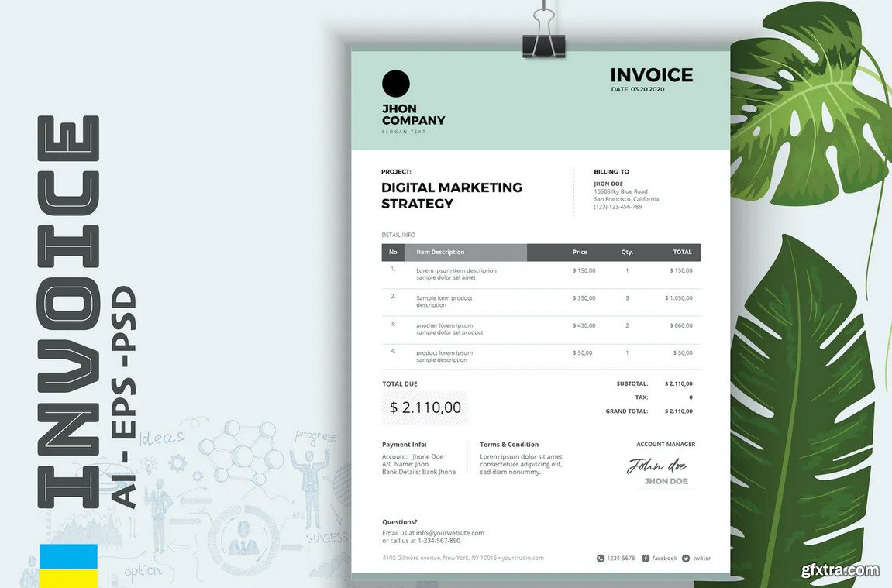The width and height of the screenshot is (892, 588).
Task: Click the phone icon in the footer
Action: [601, 558]
